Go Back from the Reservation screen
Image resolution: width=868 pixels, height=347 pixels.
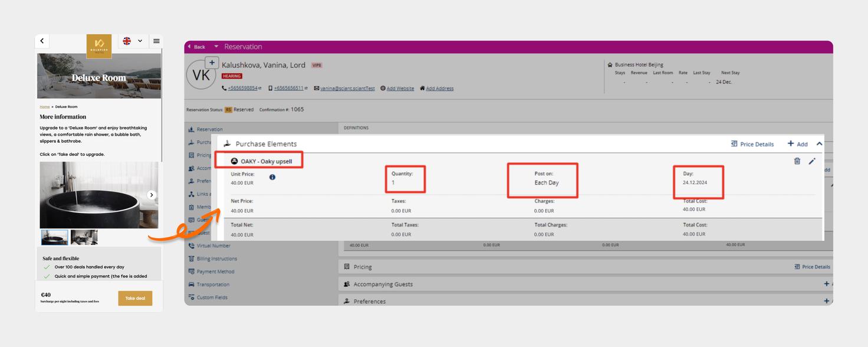196,47
